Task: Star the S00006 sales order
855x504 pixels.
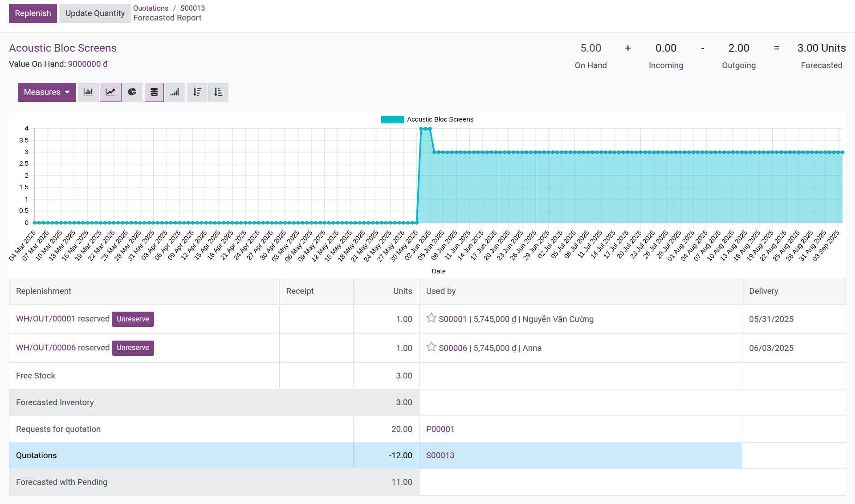Action: point(431,347)
